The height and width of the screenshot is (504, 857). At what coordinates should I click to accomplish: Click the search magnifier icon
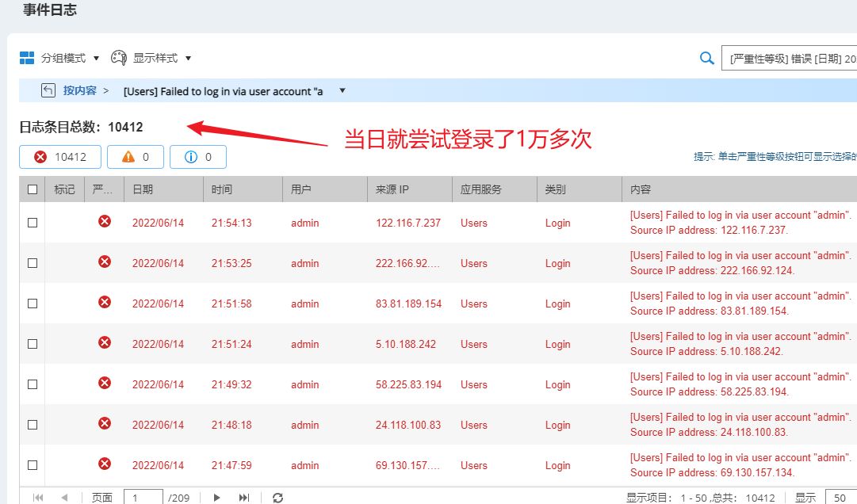(707, 58)
